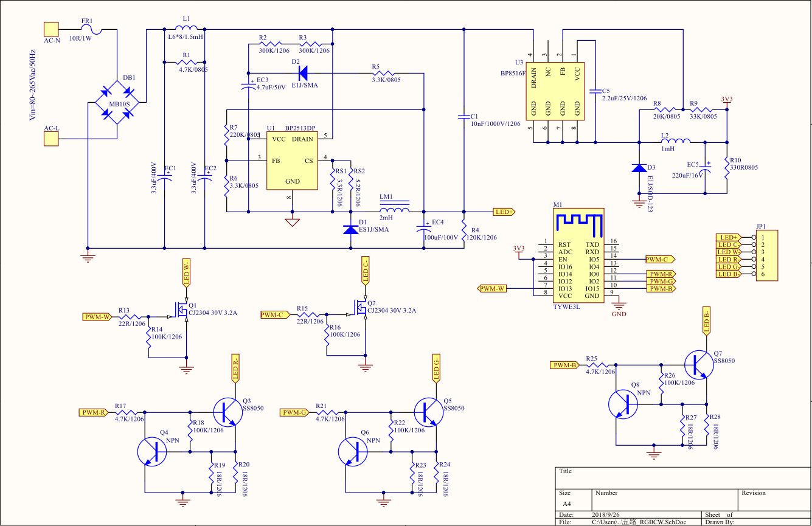Screen dimensions: 812x526
Task: Click the PWM-C output port beside IO5
Action: tap(659, 259)
